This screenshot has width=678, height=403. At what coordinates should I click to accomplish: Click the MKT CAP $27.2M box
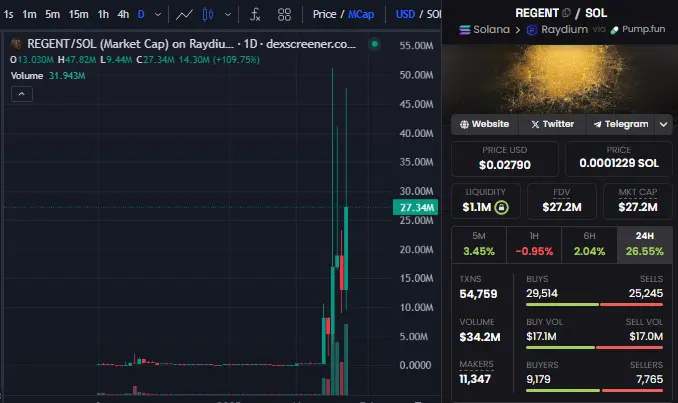[638, 201]
